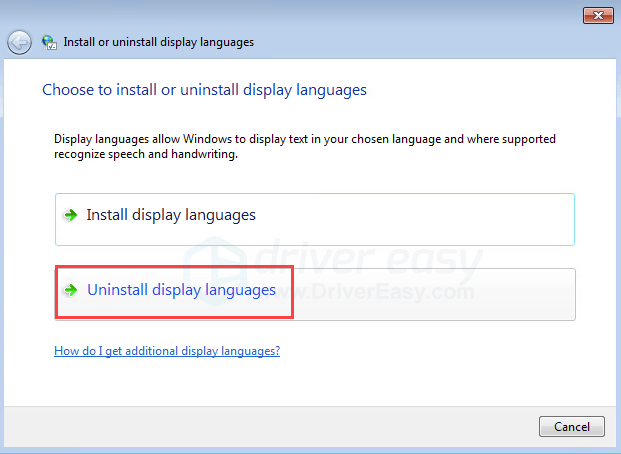The image size is (621, 454).
Task: Click green arrow beside Install display languages
Action: click(71, 216)
